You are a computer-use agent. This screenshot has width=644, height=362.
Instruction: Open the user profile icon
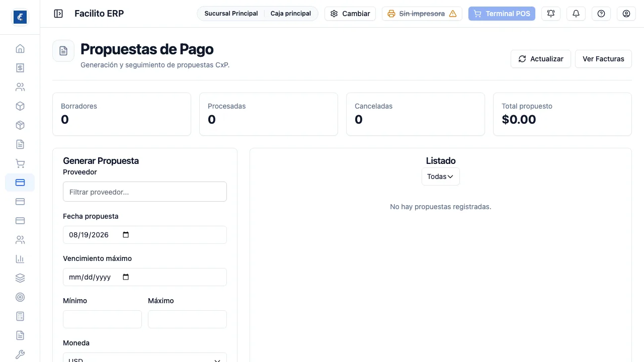click(x=626, y=14)
